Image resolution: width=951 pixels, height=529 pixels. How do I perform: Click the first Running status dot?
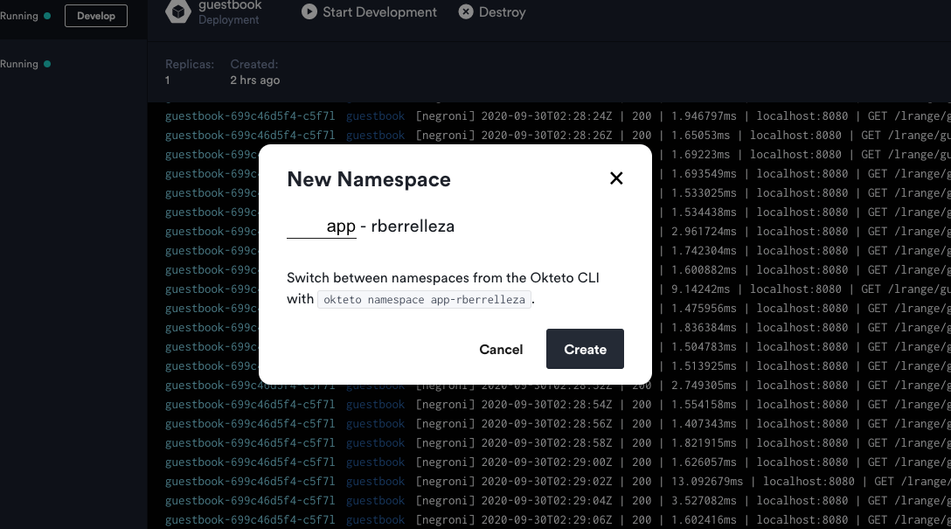[x=47, y=16]
